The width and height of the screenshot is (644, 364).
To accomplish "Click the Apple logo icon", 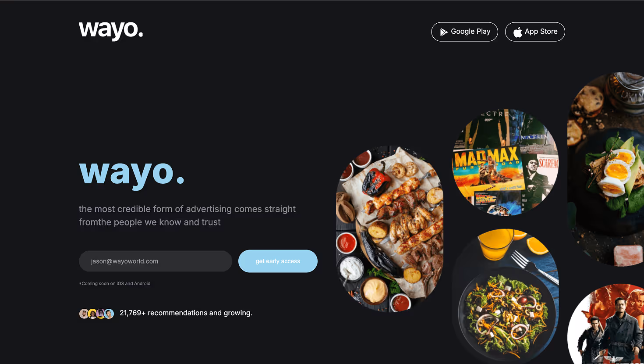I will (518, 32).
